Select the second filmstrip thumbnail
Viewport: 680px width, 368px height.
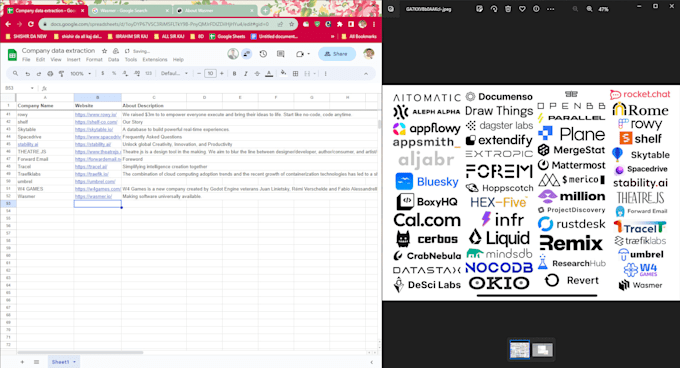point(542,350)
